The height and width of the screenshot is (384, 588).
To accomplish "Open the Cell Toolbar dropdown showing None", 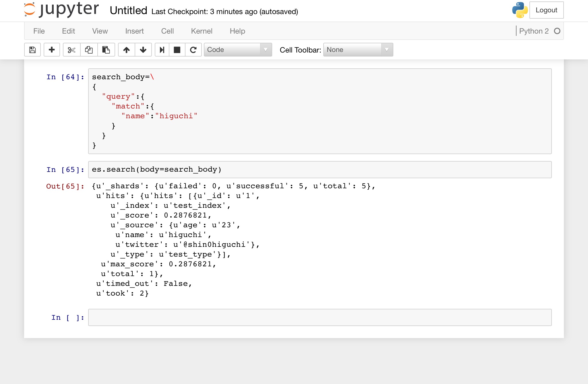I will pos(353,50).
